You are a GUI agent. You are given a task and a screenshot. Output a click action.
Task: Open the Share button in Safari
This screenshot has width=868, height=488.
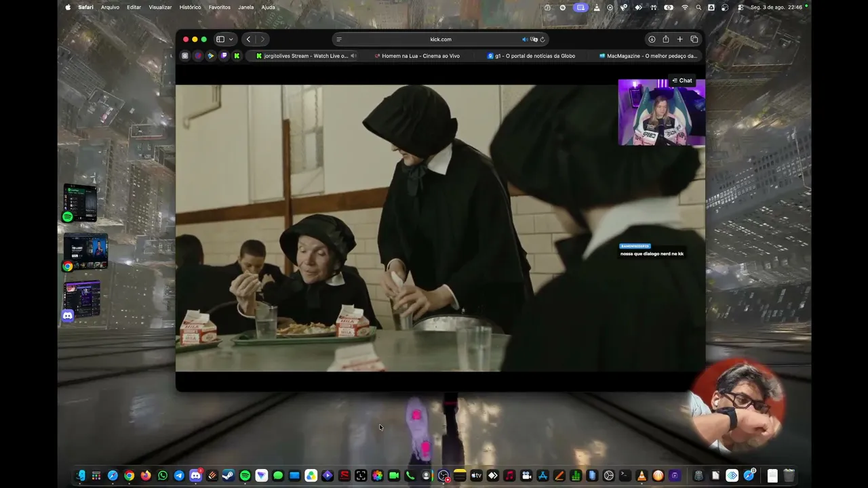click(x=666, y=39)
